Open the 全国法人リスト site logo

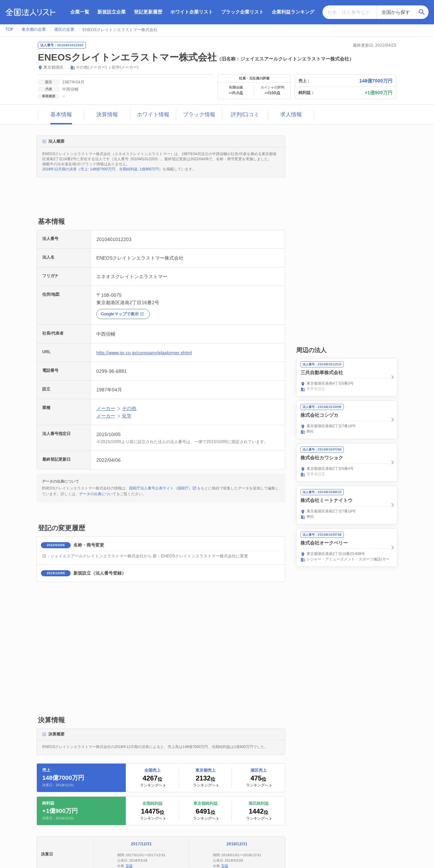(x=30, y=12)
